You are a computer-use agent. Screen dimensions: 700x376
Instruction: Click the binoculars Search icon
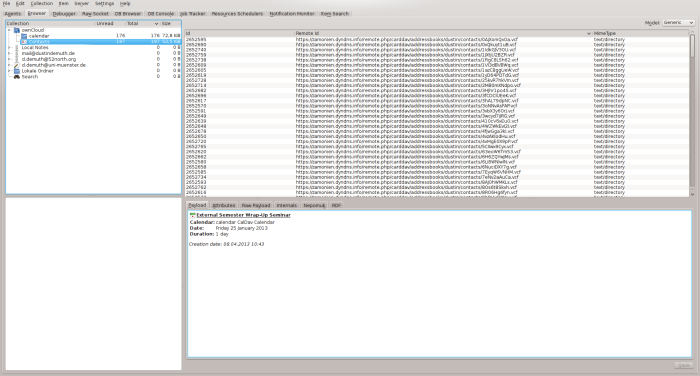coord(17,76)
